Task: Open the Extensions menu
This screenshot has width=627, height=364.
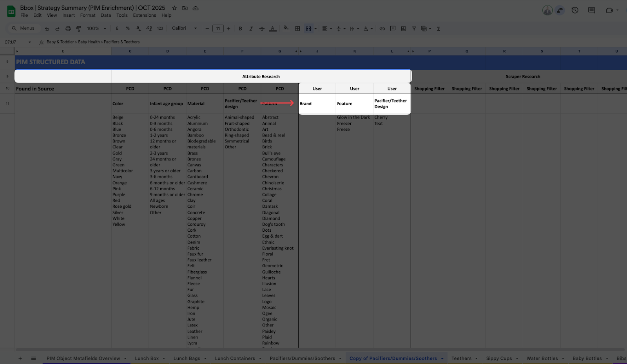Action: [x=144, y=15]
